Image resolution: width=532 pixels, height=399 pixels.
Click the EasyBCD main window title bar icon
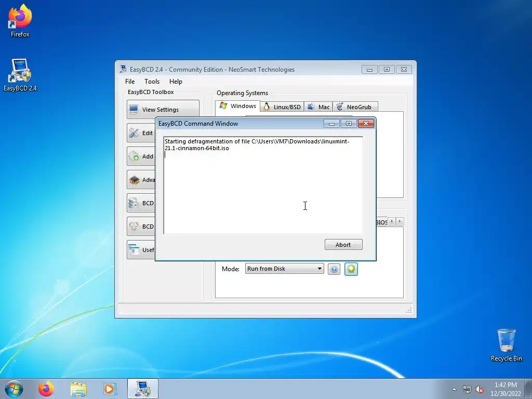pos(123,69)
